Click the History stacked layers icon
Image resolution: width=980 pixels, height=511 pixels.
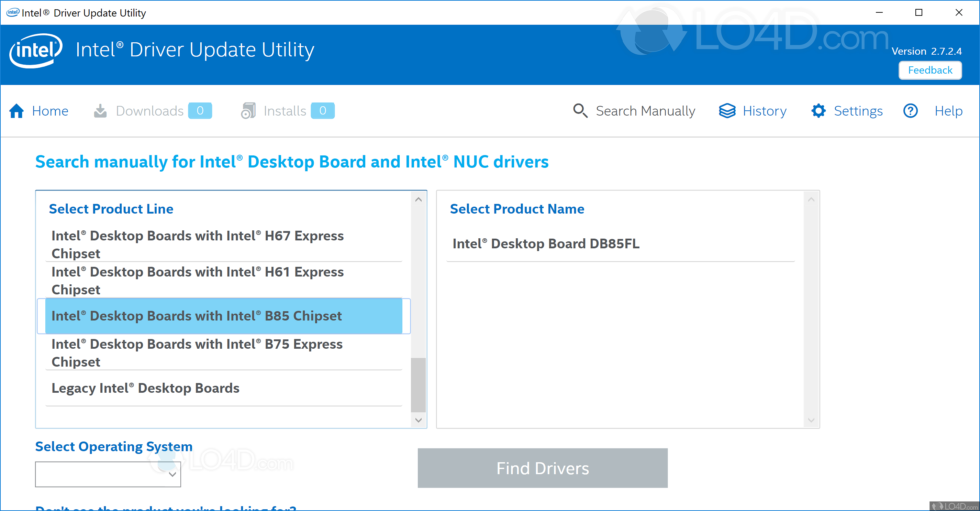pos(727,111)
